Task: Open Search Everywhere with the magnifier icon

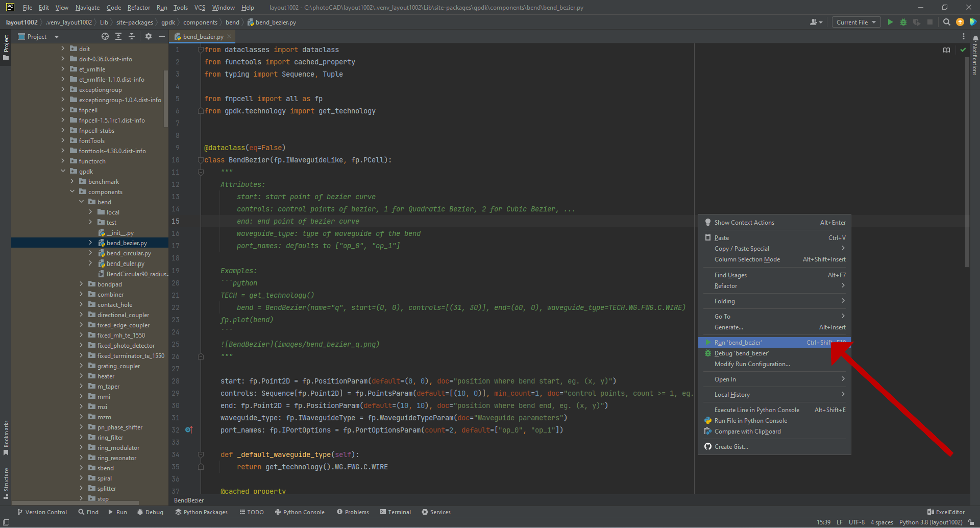Action: click(946, 22)
